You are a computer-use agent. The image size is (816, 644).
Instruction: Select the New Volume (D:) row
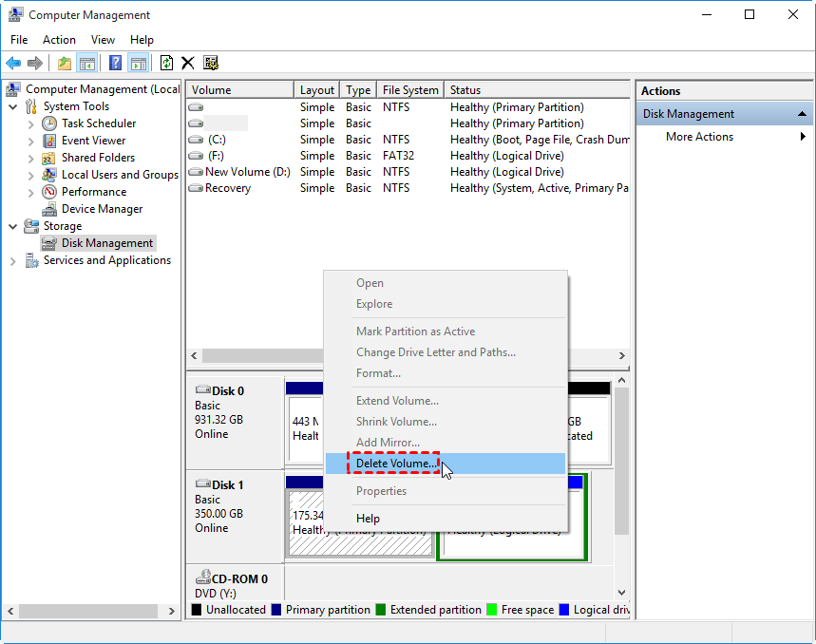click(408, 172)
